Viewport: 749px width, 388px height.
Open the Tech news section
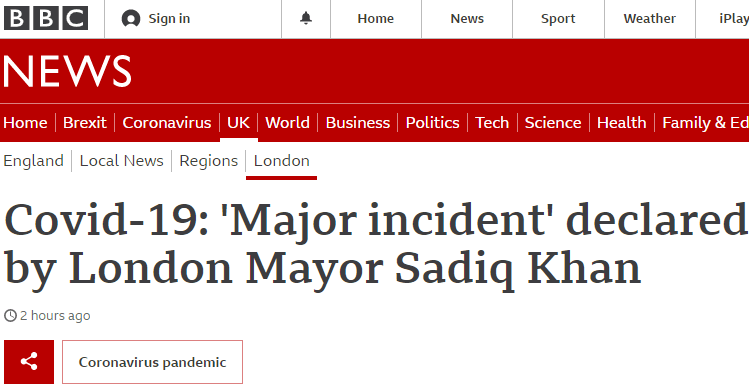click(x=492, y=123)
